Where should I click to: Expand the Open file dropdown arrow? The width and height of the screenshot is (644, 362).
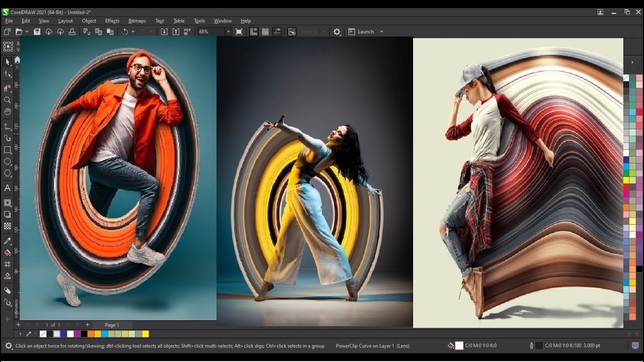[x=26, y=32]
